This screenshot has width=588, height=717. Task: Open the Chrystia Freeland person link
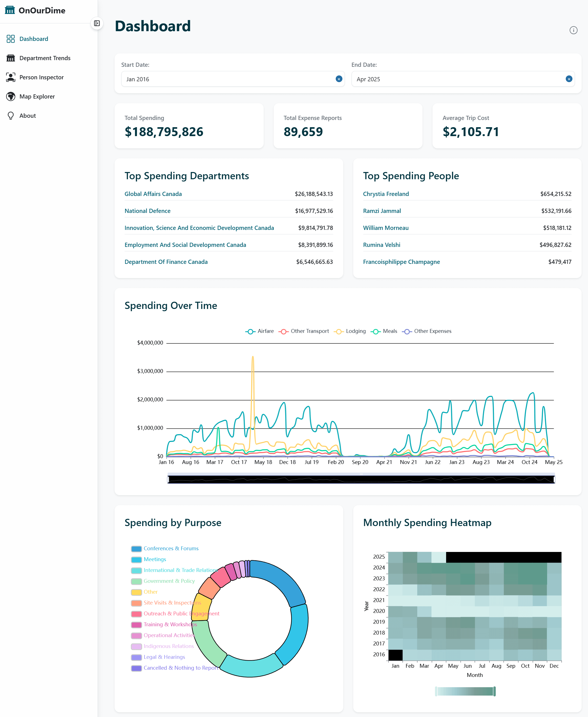point(386,194)
